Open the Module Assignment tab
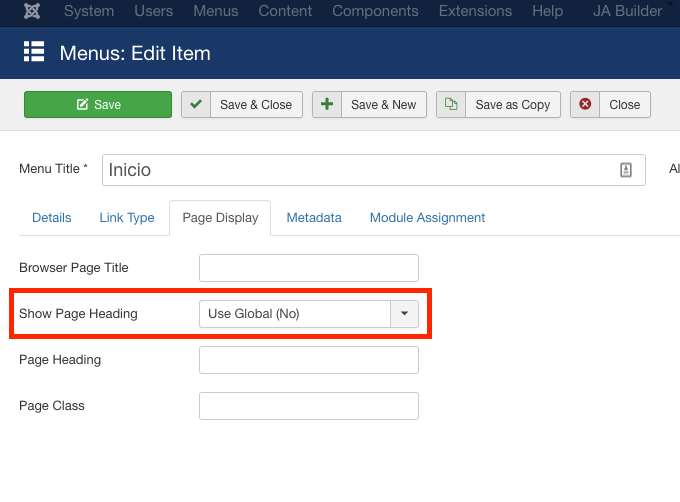 [x=427, y=217]
